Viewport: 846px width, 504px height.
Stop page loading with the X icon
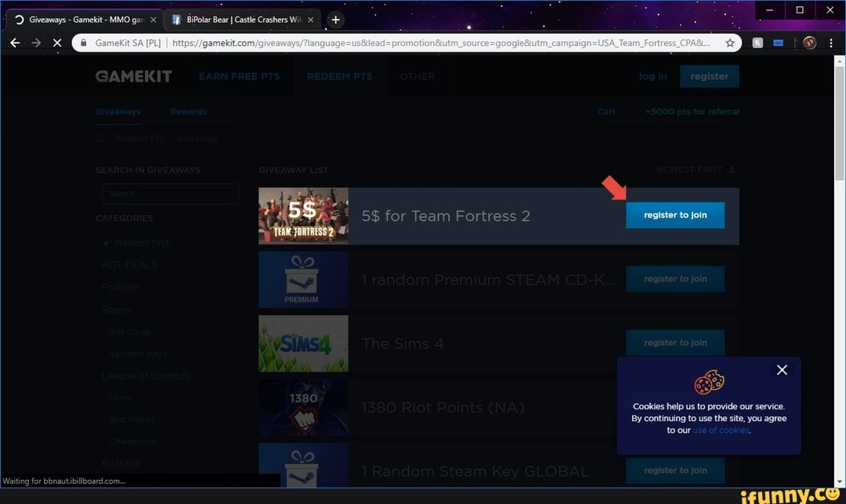57,43
